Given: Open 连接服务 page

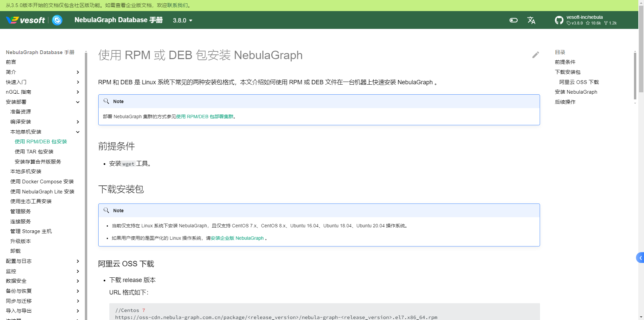Looking at the screenshot, I should click(20, 222).
